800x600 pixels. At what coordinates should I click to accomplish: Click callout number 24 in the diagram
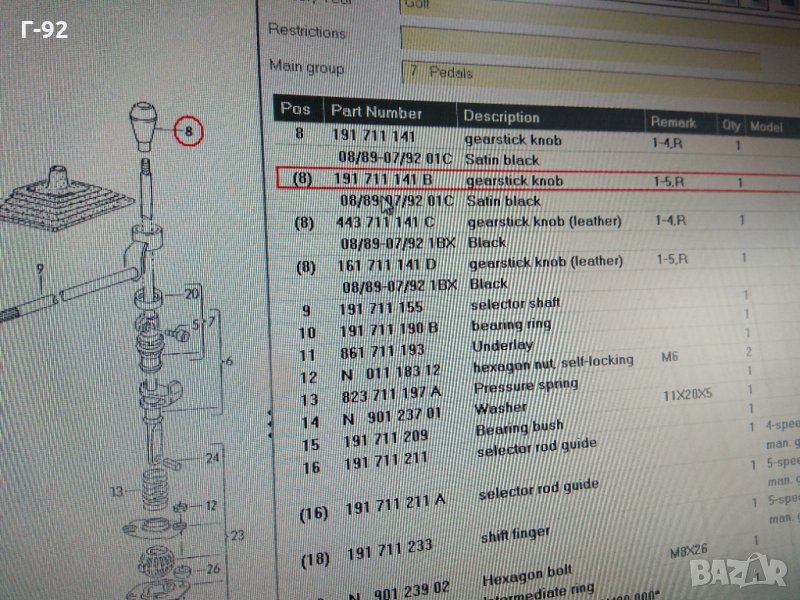212,459
